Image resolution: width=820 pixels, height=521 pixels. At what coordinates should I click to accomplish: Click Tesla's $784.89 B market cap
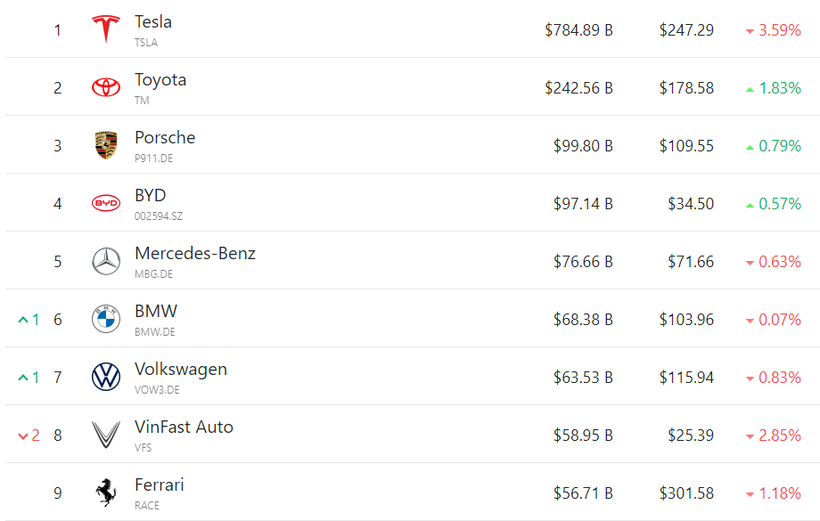point(578,30)
